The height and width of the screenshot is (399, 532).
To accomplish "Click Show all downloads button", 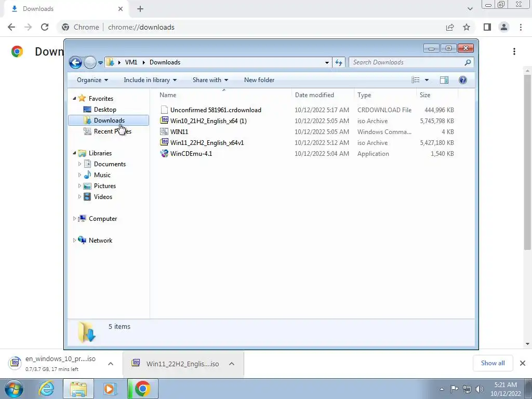I will 493,363.
